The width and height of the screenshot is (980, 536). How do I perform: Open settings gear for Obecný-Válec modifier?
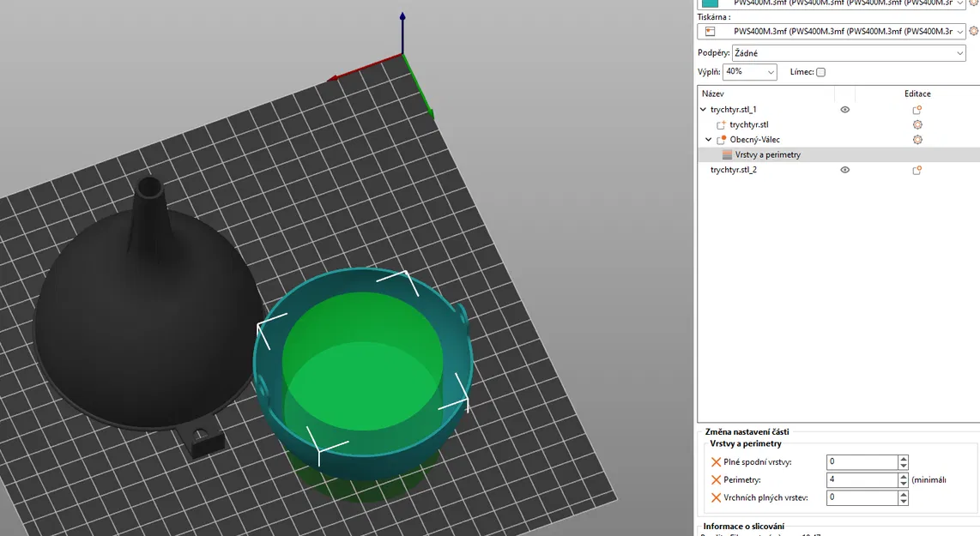point(917,140)
